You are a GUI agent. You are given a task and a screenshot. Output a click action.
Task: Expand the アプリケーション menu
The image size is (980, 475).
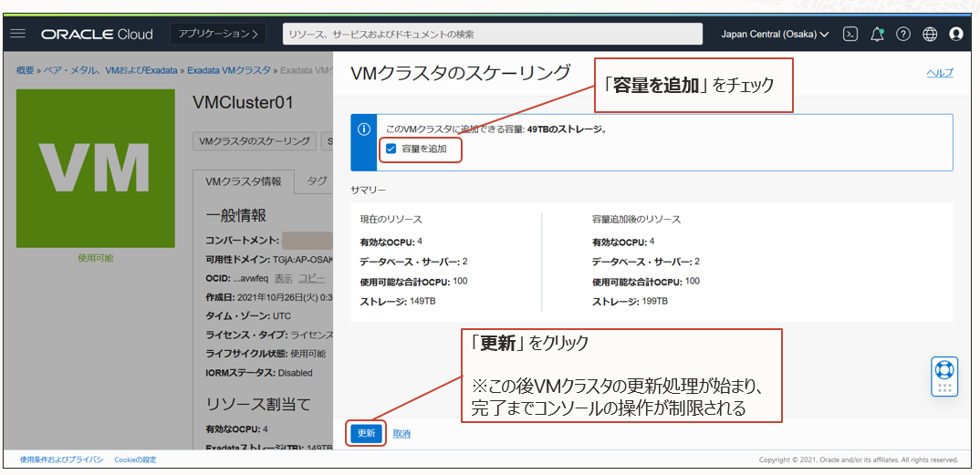pos(218,34)
